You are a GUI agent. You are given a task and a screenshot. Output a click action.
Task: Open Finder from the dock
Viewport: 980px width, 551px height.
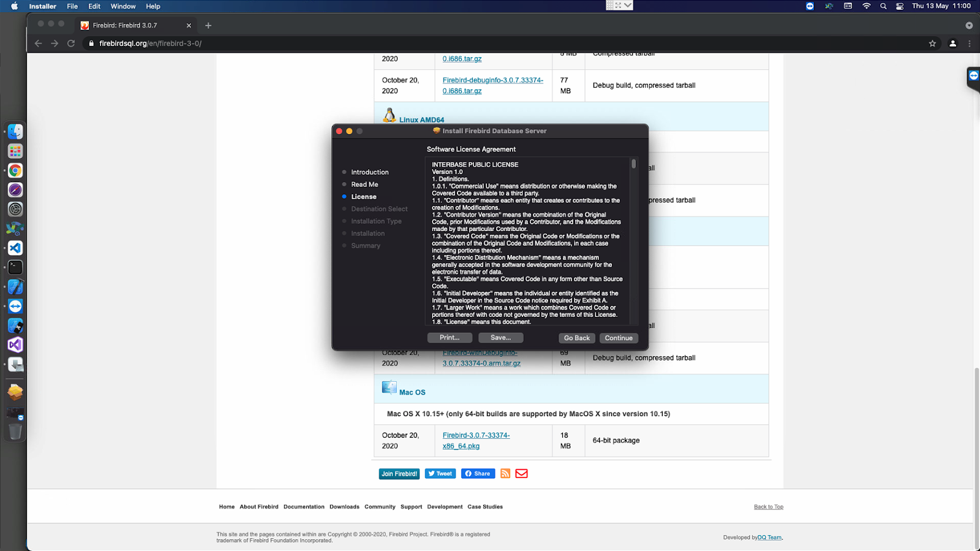(15, 132)
